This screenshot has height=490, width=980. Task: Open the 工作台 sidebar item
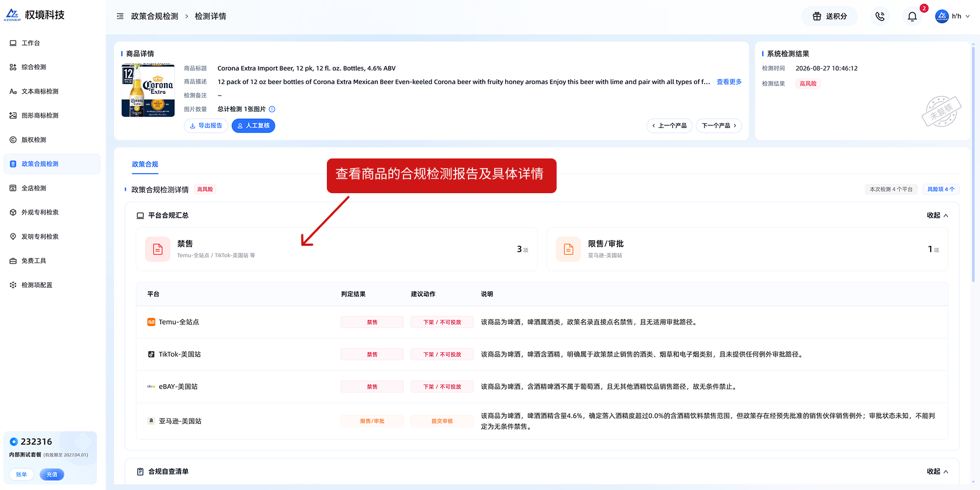[52, 43]
